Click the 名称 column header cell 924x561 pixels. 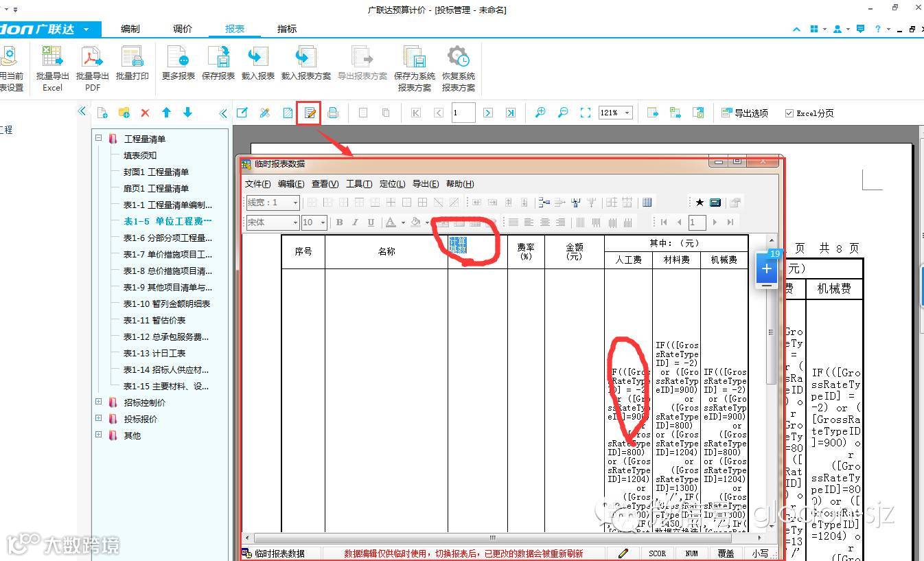(386, 252)
